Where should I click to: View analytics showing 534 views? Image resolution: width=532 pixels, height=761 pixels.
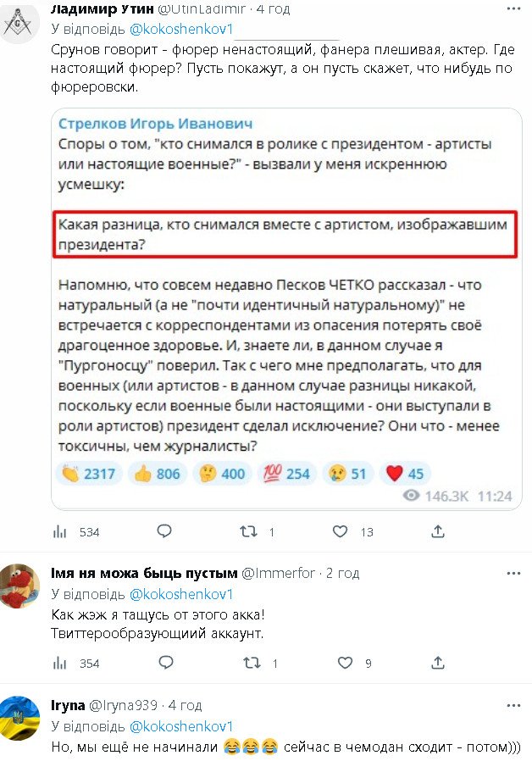tap(60, 532)
